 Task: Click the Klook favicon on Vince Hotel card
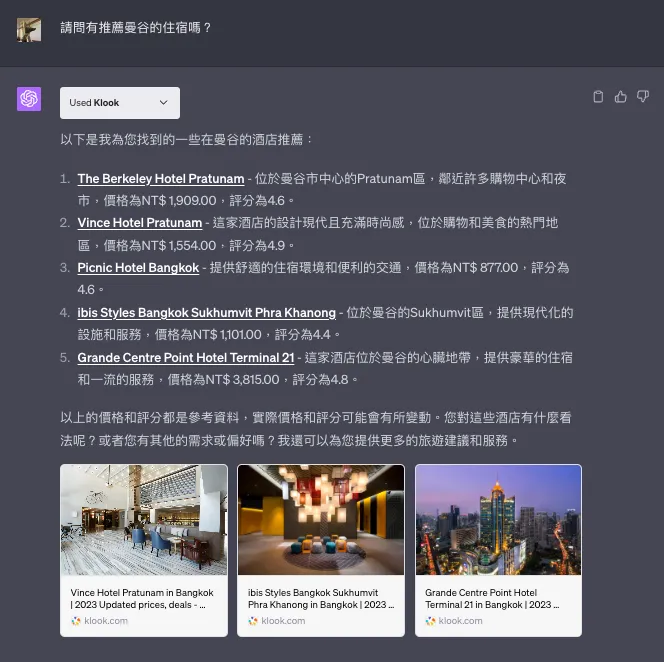(x=76, y=621)
